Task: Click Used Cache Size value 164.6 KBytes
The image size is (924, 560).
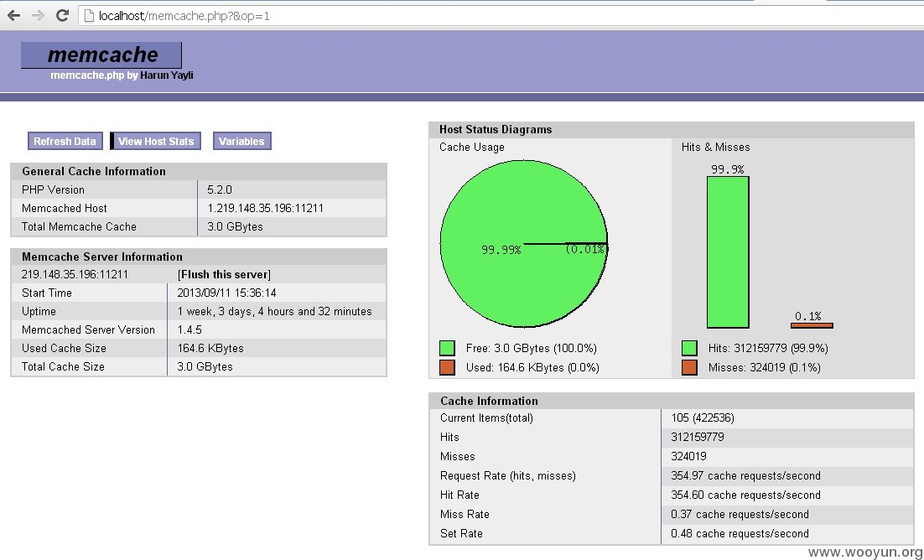Action: (x=210, y=349)
